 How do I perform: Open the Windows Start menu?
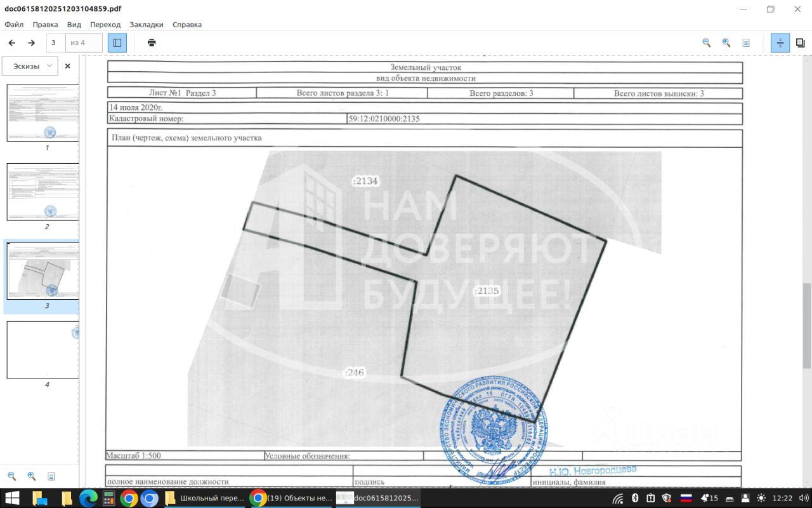[12, 498]
